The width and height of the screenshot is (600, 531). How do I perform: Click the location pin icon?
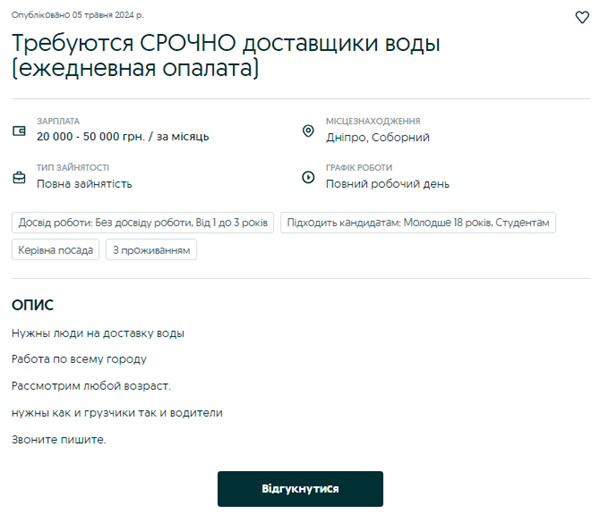point(308,131)
